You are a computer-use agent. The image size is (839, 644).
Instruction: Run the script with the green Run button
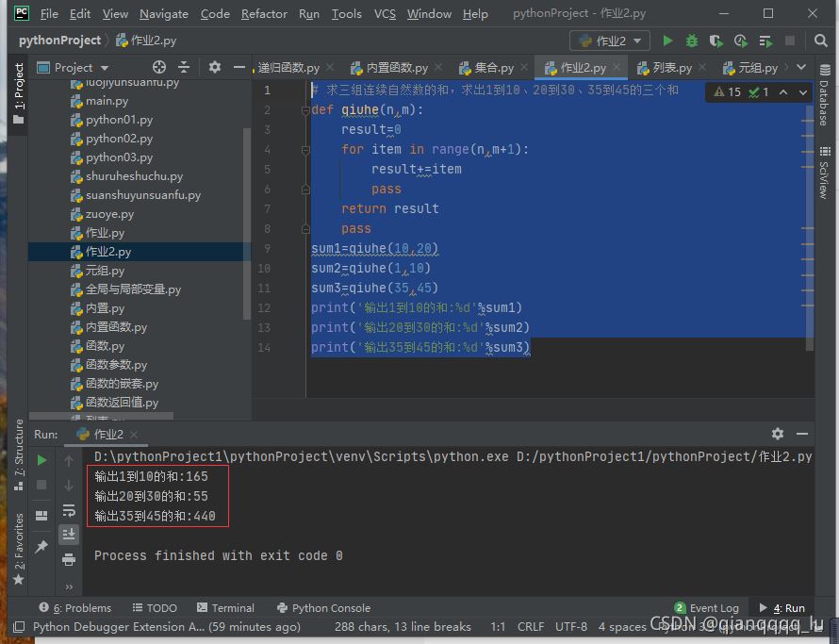pos(668,41)
